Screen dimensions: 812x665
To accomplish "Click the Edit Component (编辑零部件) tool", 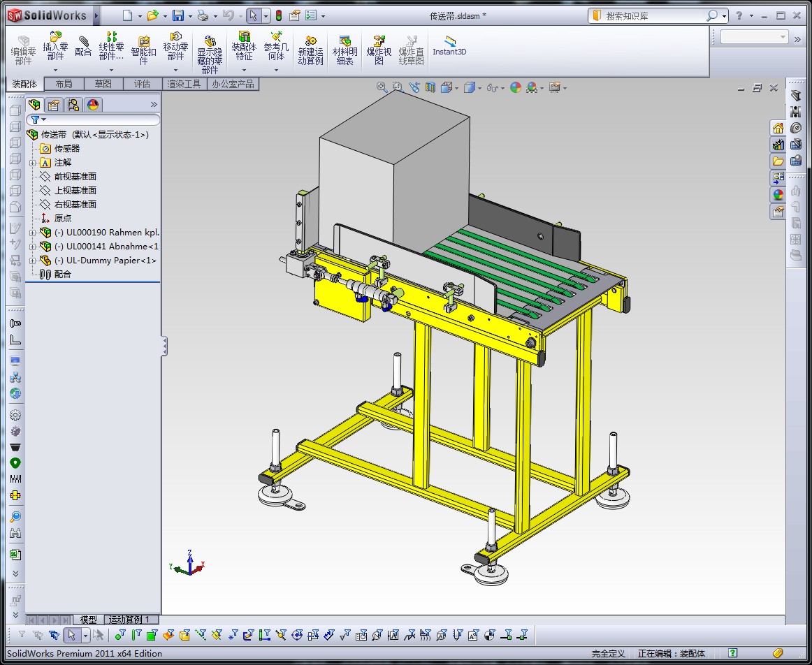I will coord(23,50).
